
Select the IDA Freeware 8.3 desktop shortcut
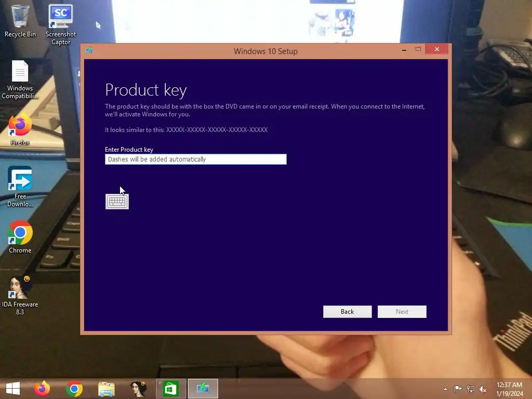point(20,295)
